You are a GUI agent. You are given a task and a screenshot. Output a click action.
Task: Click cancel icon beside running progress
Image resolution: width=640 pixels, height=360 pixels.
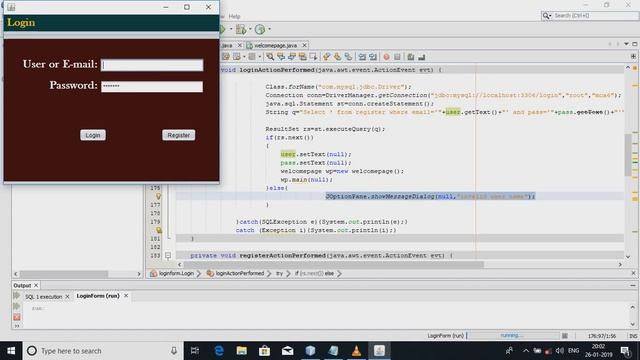coord(564,336)
